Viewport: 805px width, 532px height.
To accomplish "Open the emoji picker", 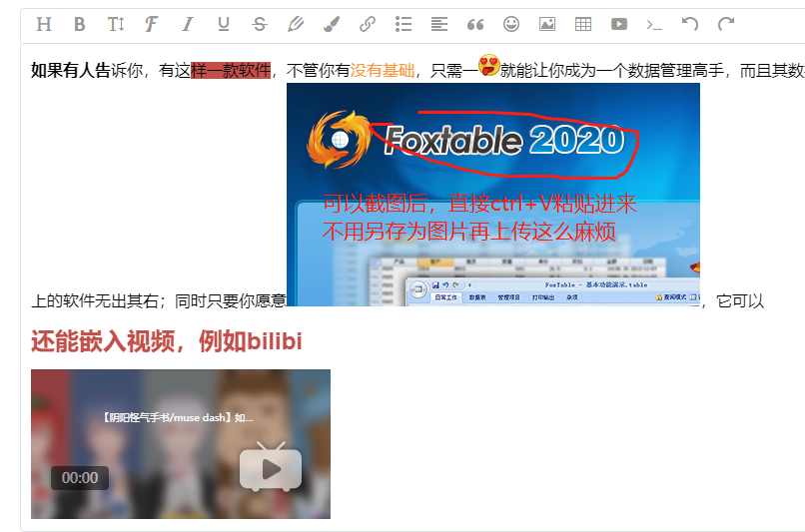I will tap(511, 24).
